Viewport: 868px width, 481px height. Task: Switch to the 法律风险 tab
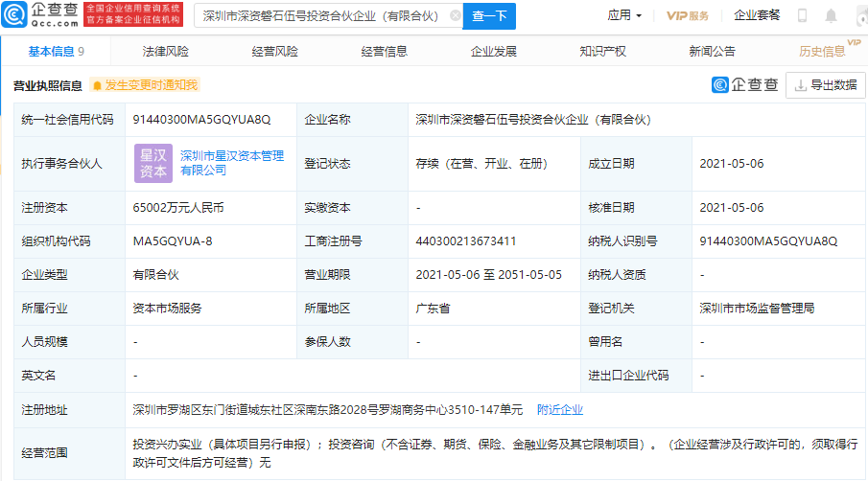166,52
